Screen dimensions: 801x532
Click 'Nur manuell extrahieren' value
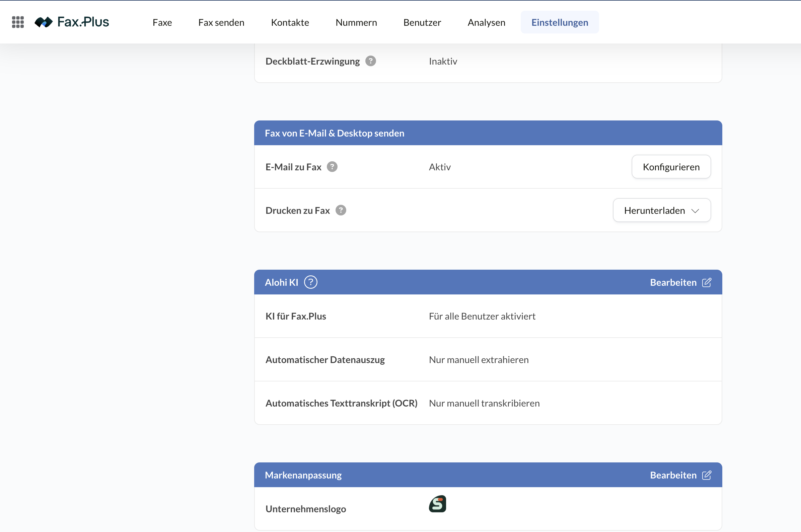click(x=479, y=359)
